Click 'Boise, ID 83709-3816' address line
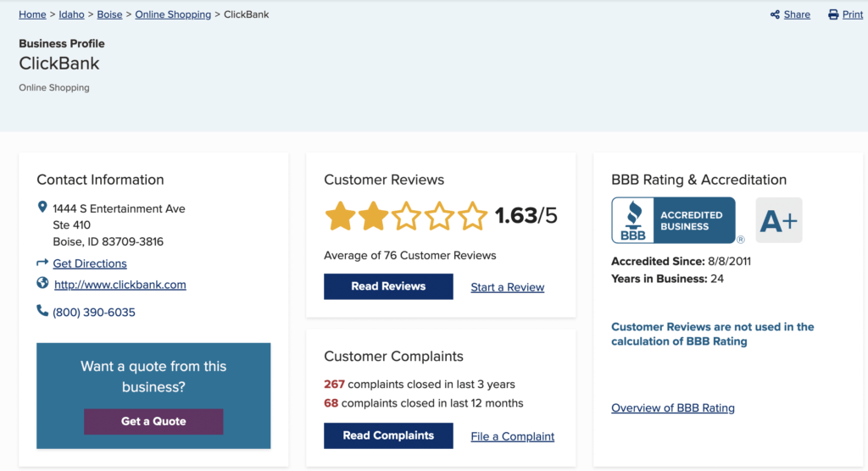This screenshot has height=471, width=868. pos(108,242)
